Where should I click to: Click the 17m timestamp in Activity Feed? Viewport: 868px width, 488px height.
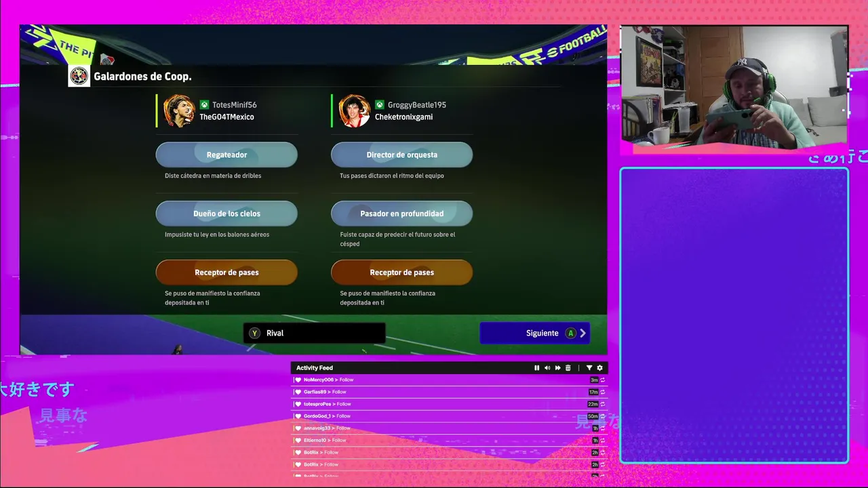point(593,392)
